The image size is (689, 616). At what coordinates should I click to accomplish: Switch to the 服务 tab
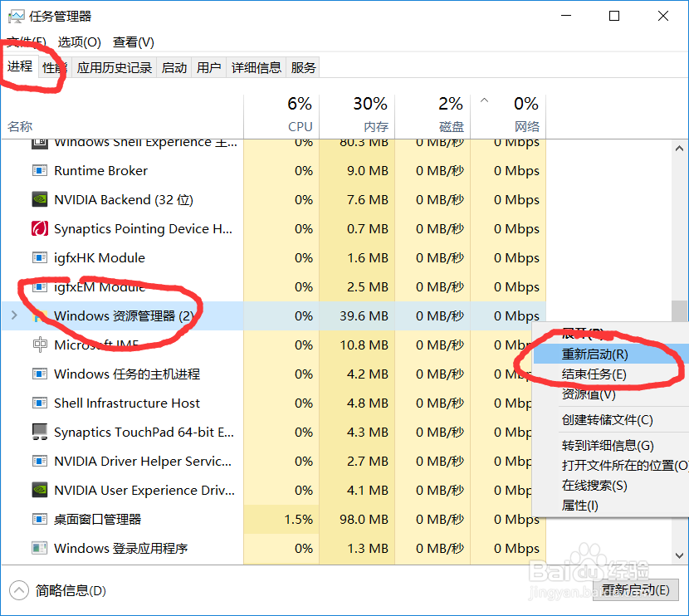(x=303, y=68)
